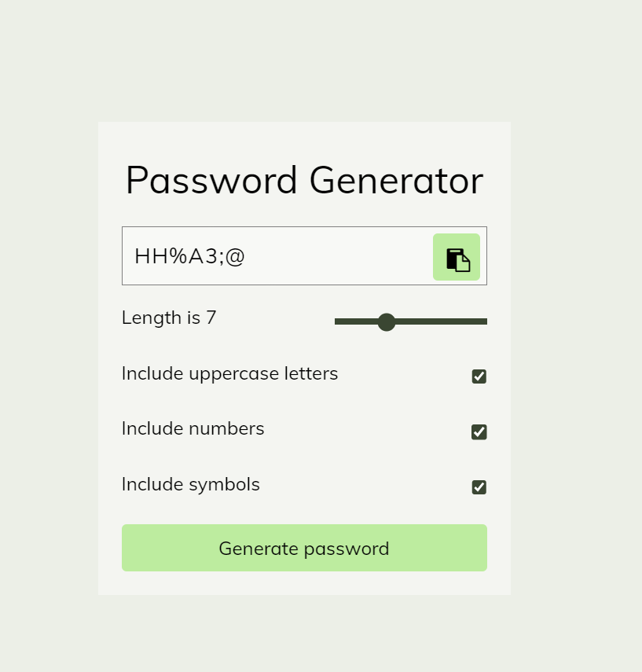Copy the generated password with clipboard icon

(457, 257)
